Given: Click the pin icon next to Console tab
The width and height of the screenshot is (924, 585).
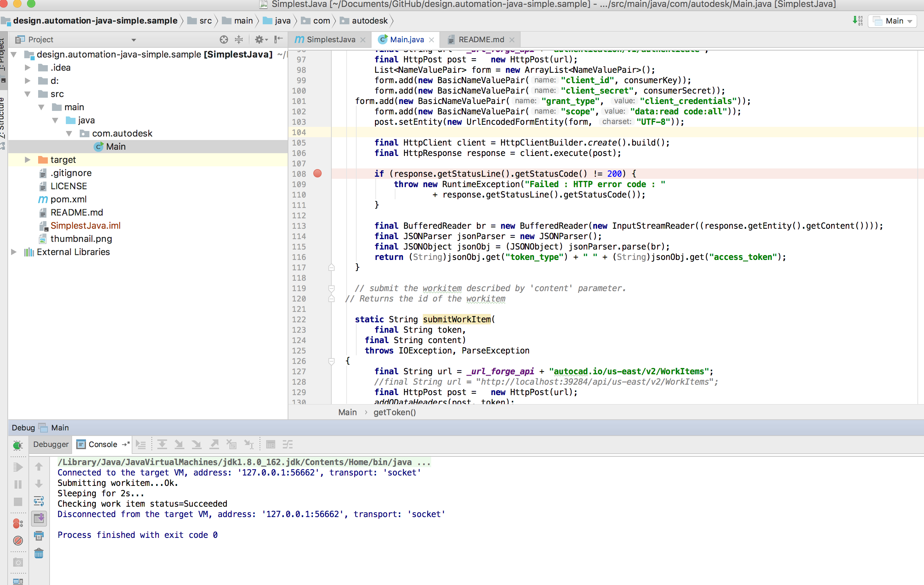Looking at the screenshot, I should pos(126,444).
